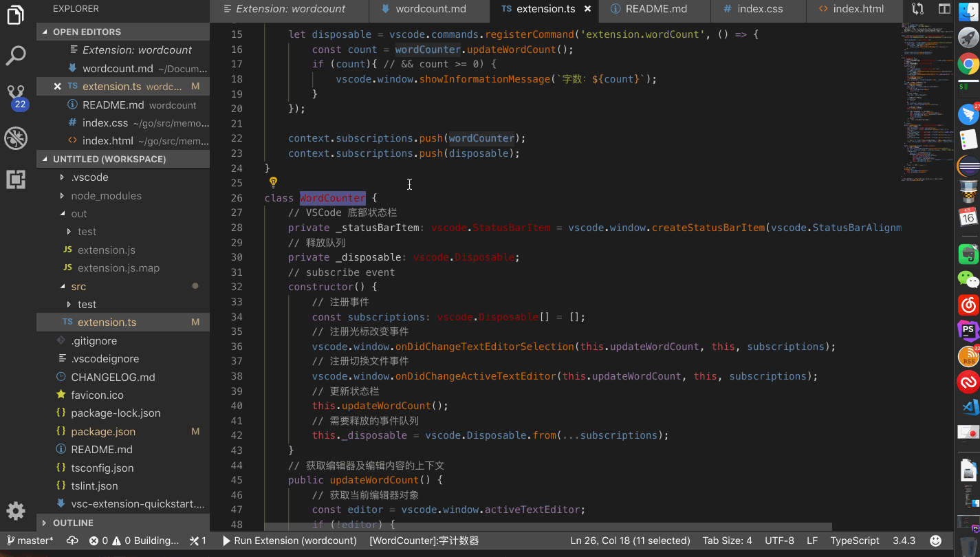Click the tools indicator showing 1 in status bar

pyautogui.click(x=198, y=540)
